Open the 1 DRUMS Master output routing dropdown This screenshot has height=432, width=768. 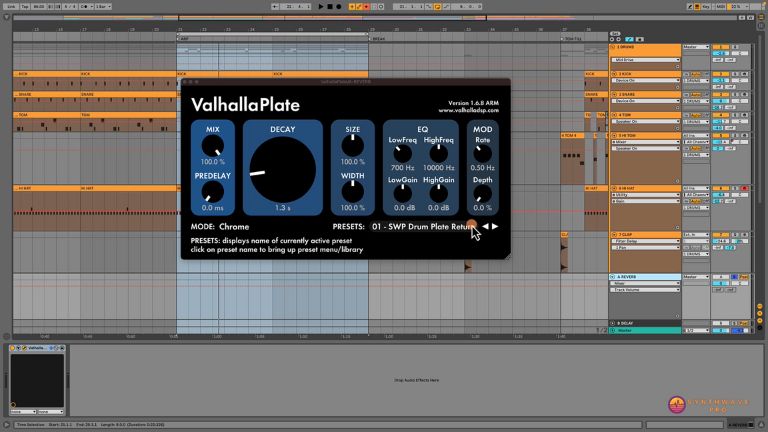point(696,47)
